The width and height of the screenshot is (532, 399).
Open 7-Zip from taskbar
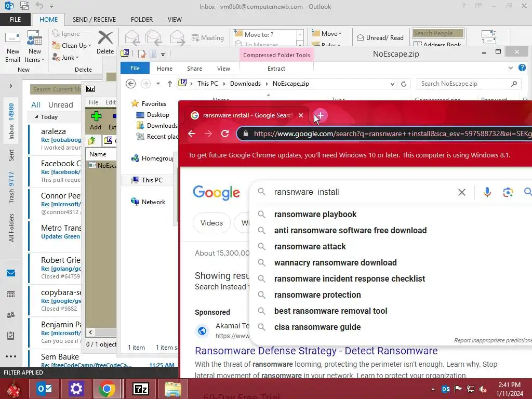click(x=140, y=389)
